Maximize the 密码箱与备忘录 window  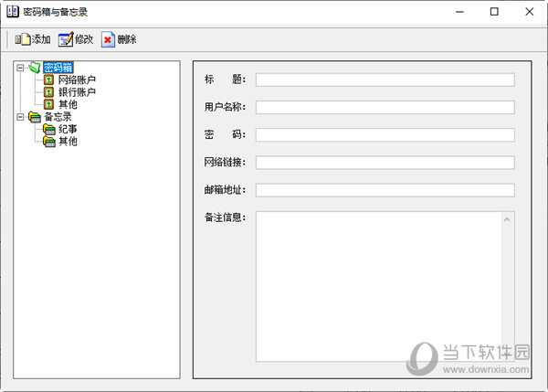494,12
